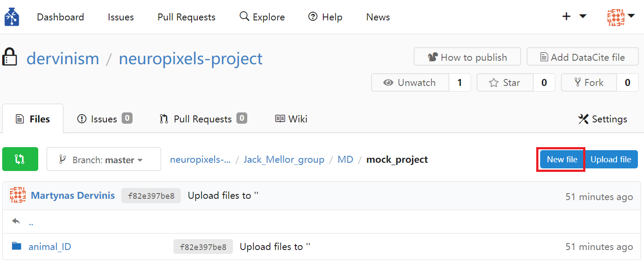
Task: Open the user avatar menu
Action: (x=621, y=17)
